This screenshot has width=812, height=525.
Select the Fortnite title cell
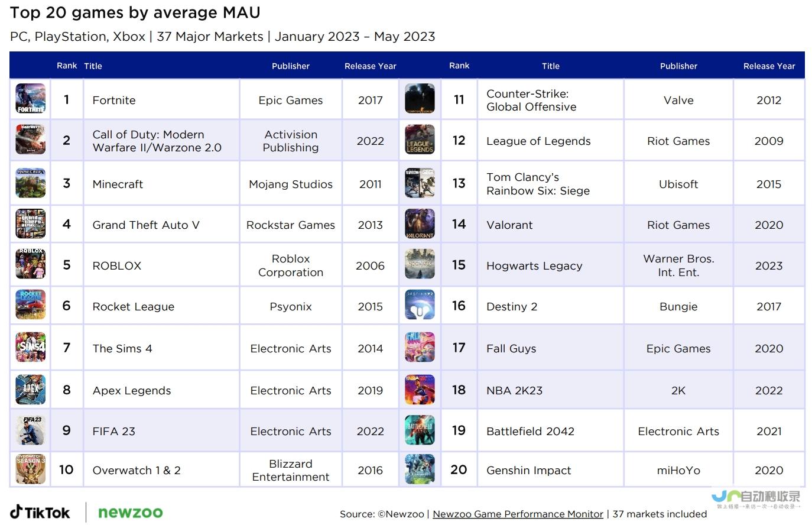(x=161, y=100)
